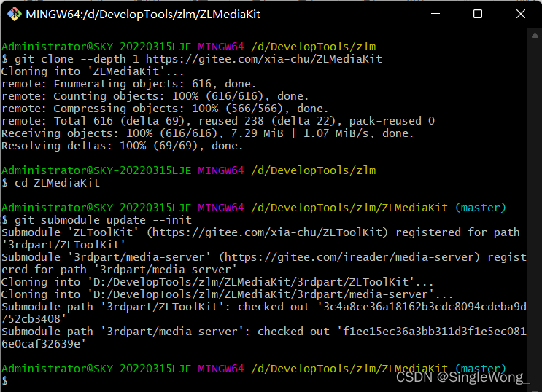Click the Git Bash icon in the title bar
This screenshot has height=392, width=542.
click(x=14, y=14)
